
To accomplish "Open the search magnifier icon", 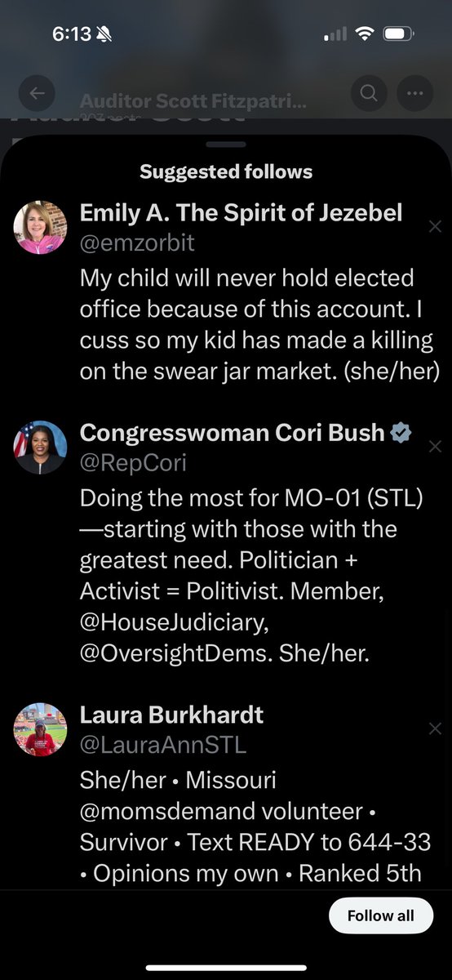I will tap(369, 94).
